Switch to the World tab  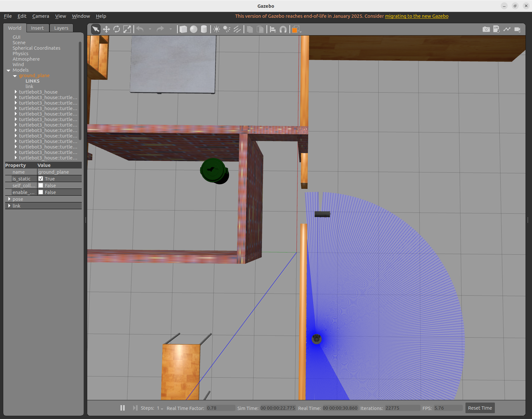(x=15, y=28)
